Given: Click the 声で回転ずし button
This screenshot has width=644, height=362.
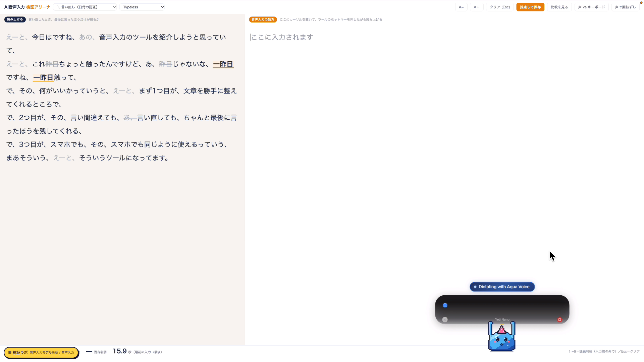Looking at the screenshot, I should (625, 7).
